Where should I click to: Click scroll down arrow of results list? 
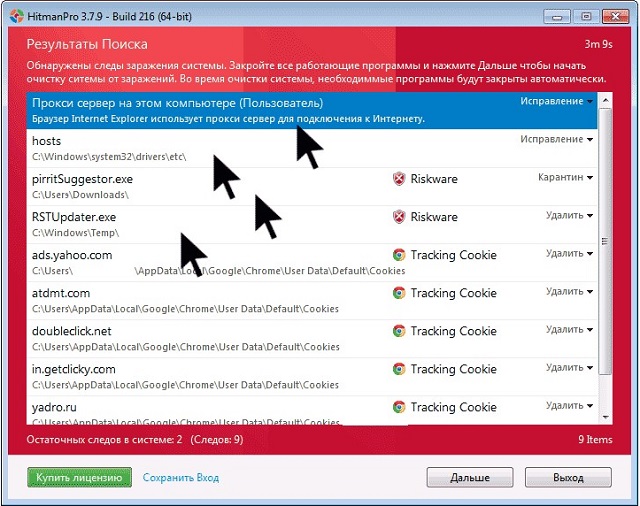[605, 417]
